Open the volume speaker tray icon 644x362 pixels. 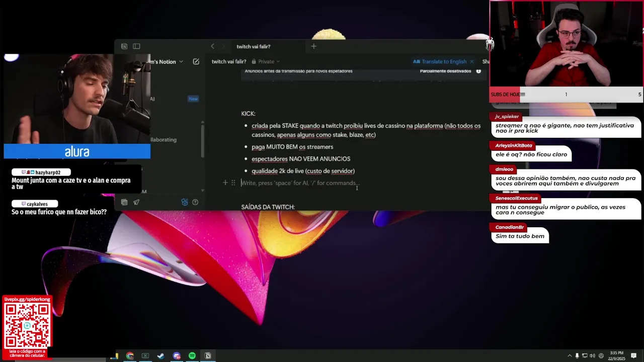tap(592, 356)
